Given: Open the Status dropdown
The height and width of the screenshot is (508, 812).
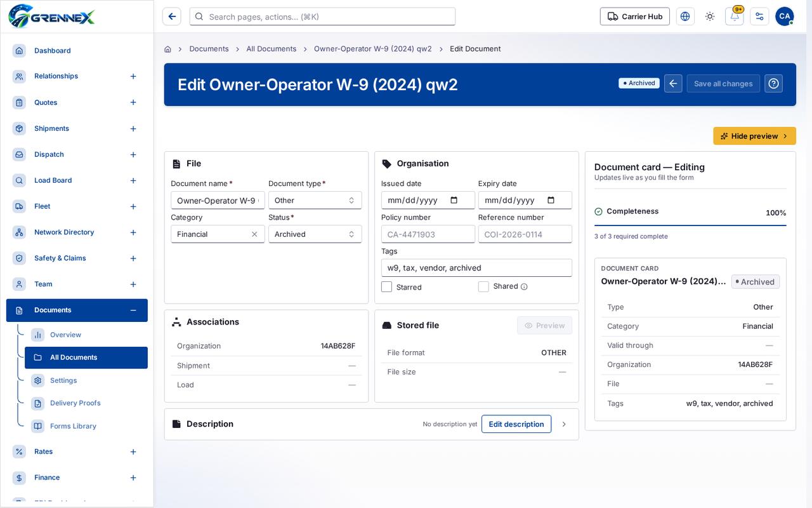Looking at the screenshot, I should click(315, 234).
